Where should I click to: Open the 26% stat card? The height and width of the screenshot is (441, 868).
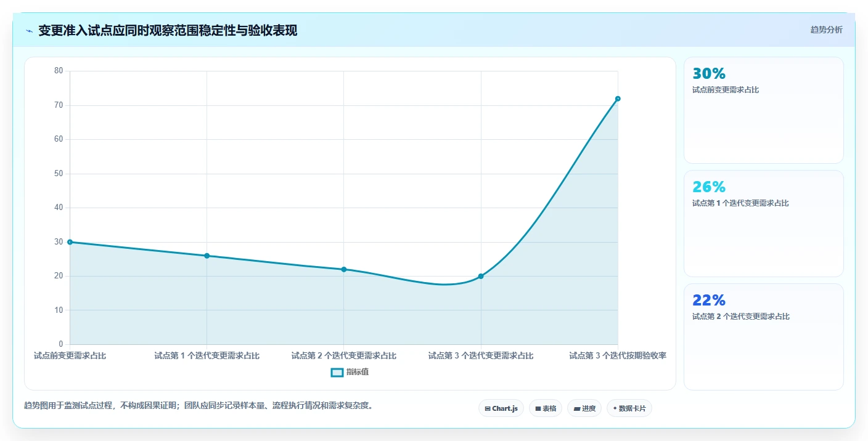[x=764, y=224]
